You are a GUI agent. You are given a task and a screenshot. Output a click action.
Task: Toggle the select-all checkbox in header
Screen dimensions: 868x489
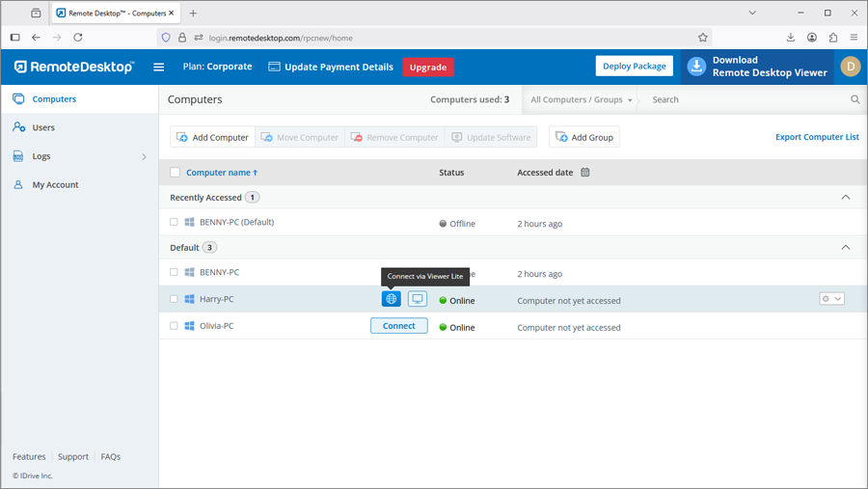(175, 173)
